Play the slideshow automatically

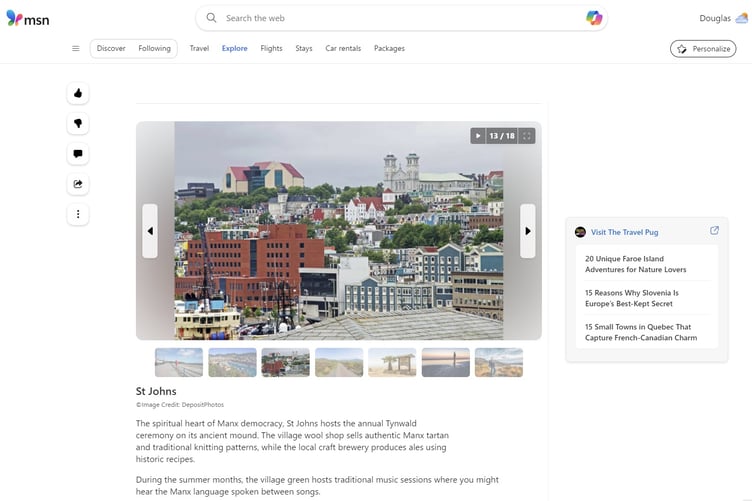(478, 136)
